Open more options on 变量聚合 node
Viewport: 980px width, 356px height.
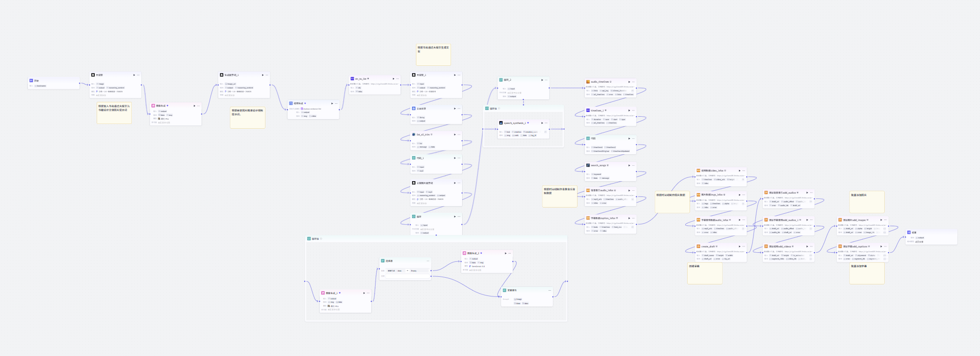coord(550,290)
